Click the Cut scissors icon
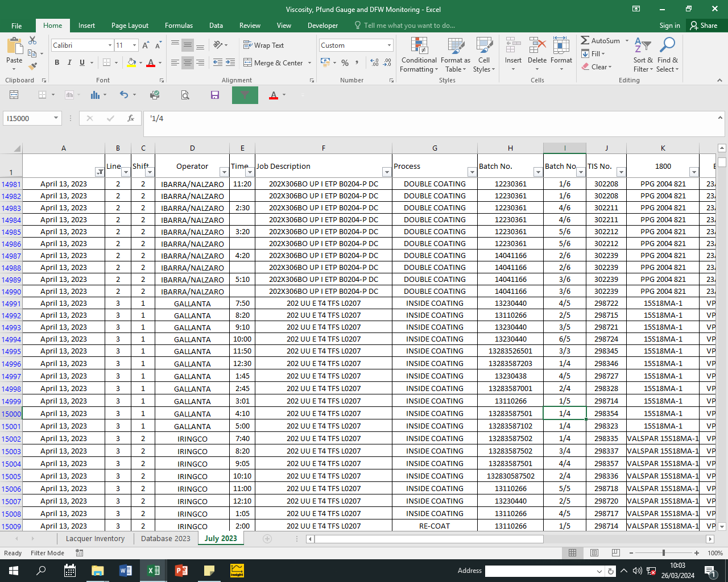The height and width of the screenshot is (582, 728). (32, 40)
